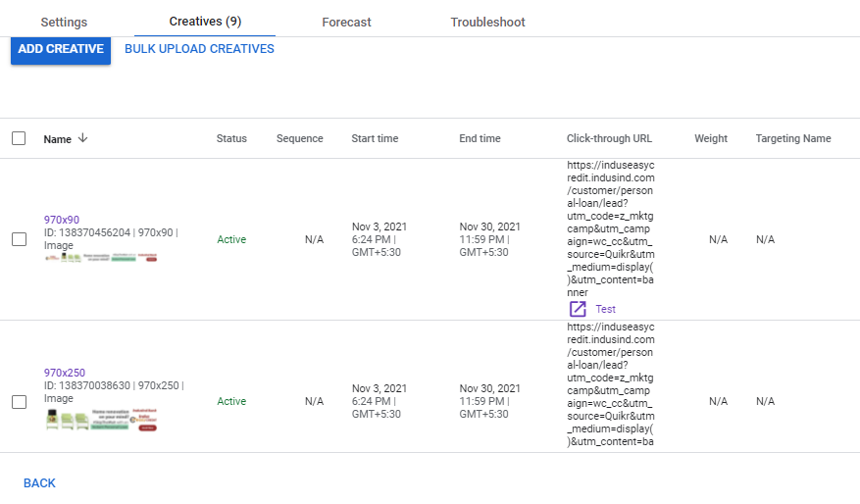This screenshot has width=860, height=504.
Task: Check the 970x90 creative row checkbox
Action: 19,239
